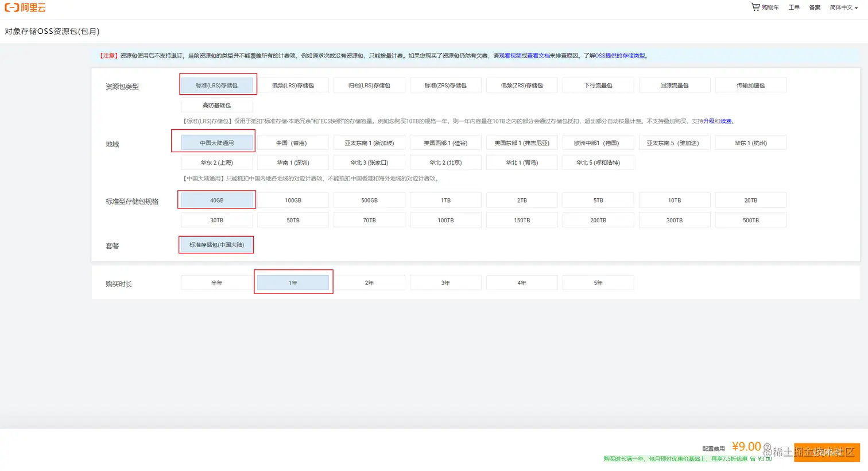The image size is (868, 471).
Task: Pick the 70TB storage size
Action: pos(370,220)
